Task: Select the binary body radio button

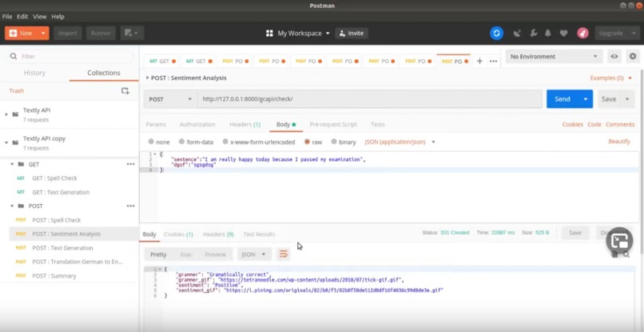Action: (333, 142)
